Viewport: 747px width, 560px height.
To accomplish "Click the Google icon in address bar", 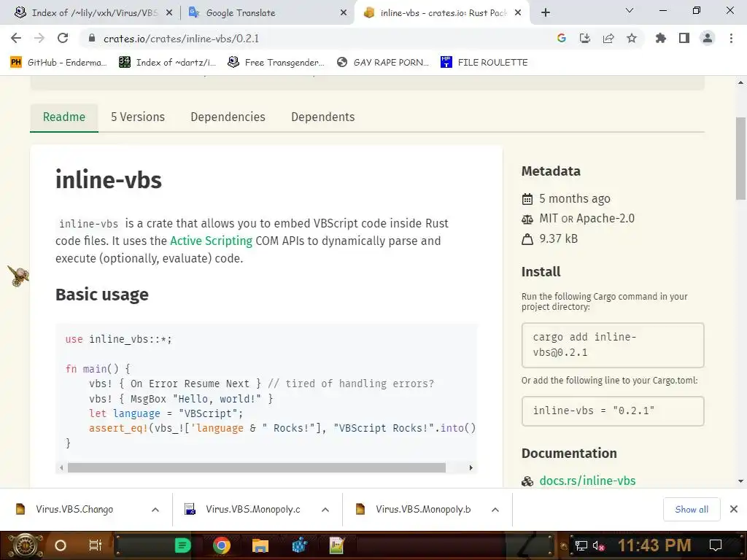I will pos(561,38).
